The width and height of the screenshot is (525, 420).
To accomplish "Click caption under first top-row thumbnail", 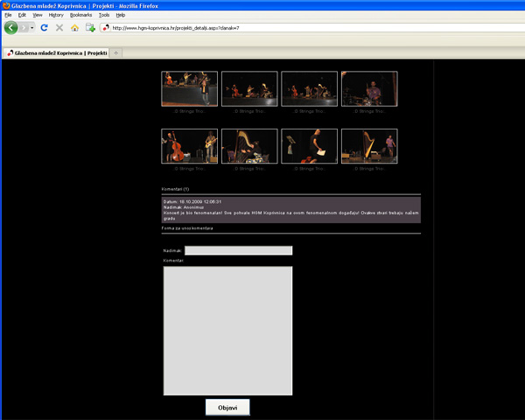I will click(x=190, y=111).
